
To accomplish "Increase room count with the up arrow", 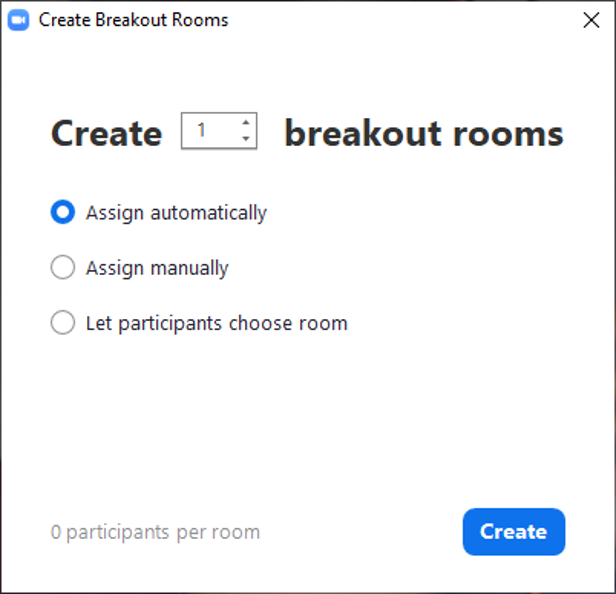I will (246, 124).
